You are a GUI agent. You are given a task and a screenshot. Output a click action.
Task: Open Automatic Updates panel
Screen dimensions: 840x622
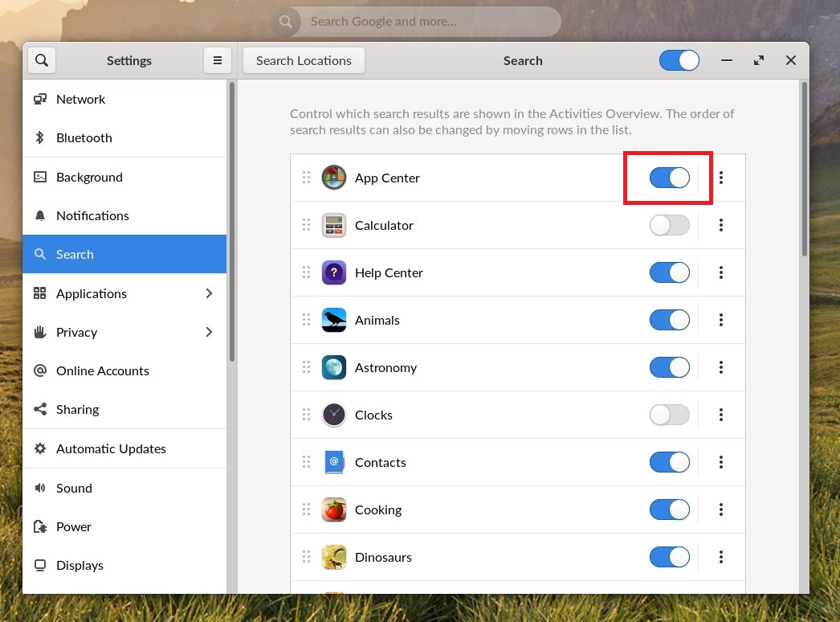(124, 448)
